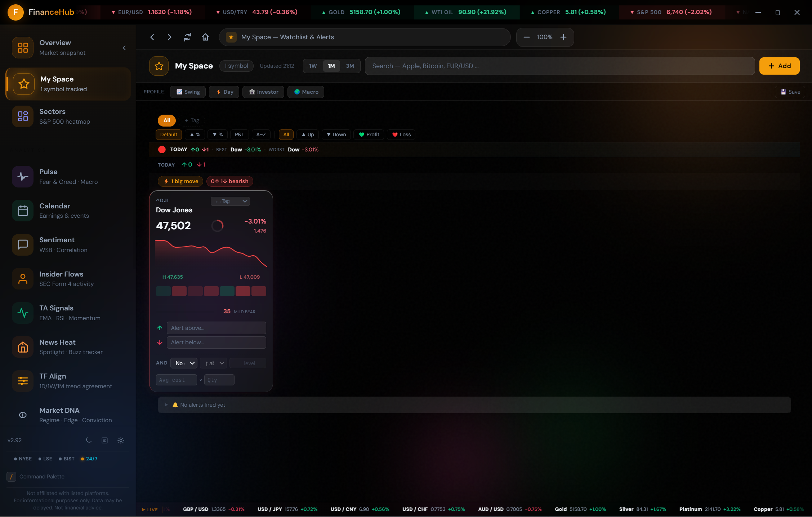Click the My Space header star icon

click(159, 66)
